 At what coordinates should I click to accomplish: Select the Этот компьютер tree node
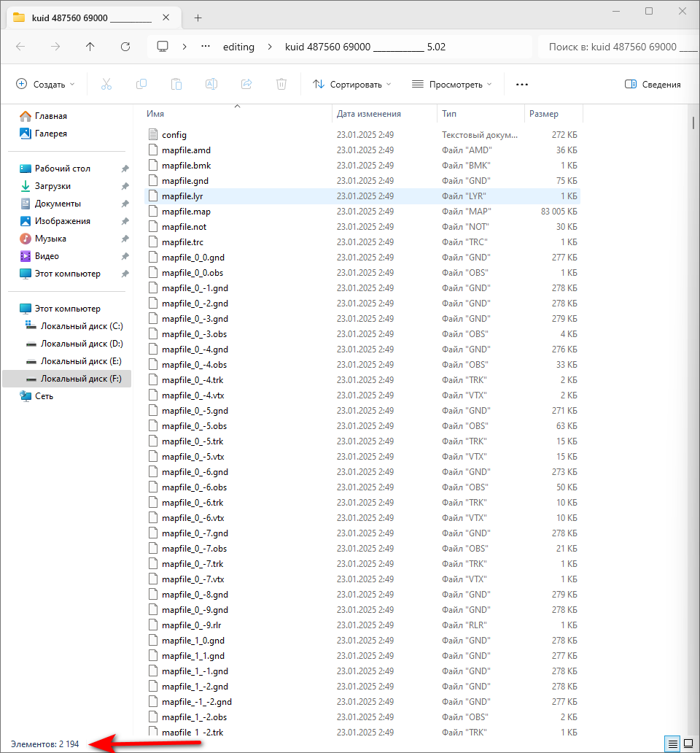[60, 309]
